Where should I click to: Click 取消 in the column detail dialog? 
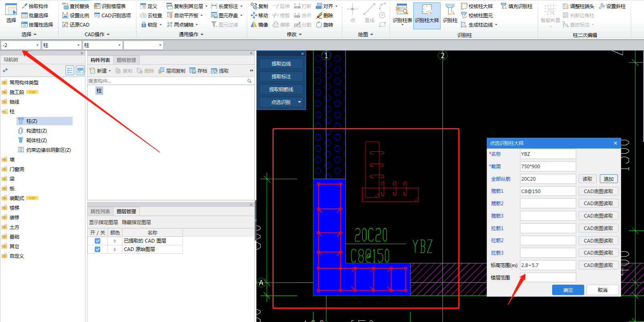pos(602,290)
